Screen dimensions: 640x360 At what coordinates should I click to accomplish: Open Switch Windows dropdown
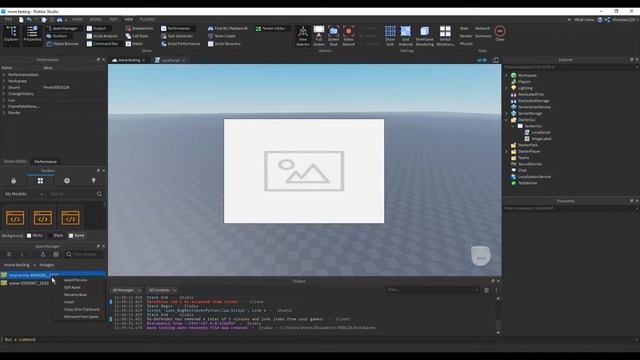pos(445,36)
